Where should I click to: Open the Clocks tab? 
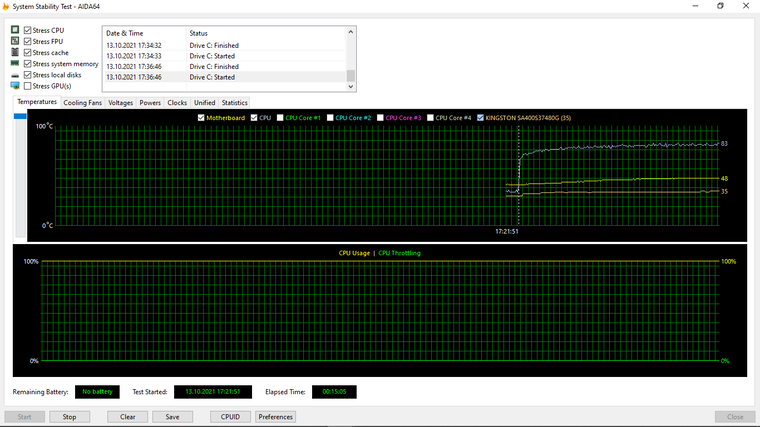tap(177, 103)
